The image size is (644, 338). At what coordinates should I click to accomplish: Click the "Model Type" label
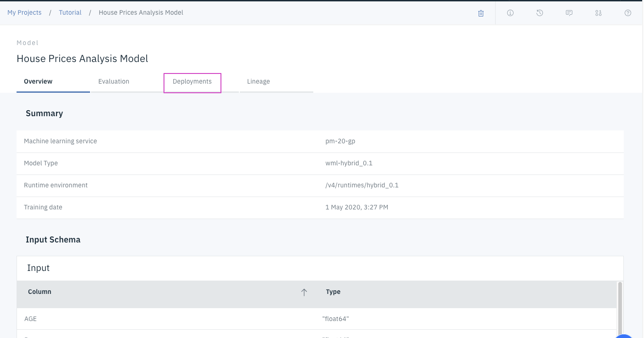coord(41,163)
